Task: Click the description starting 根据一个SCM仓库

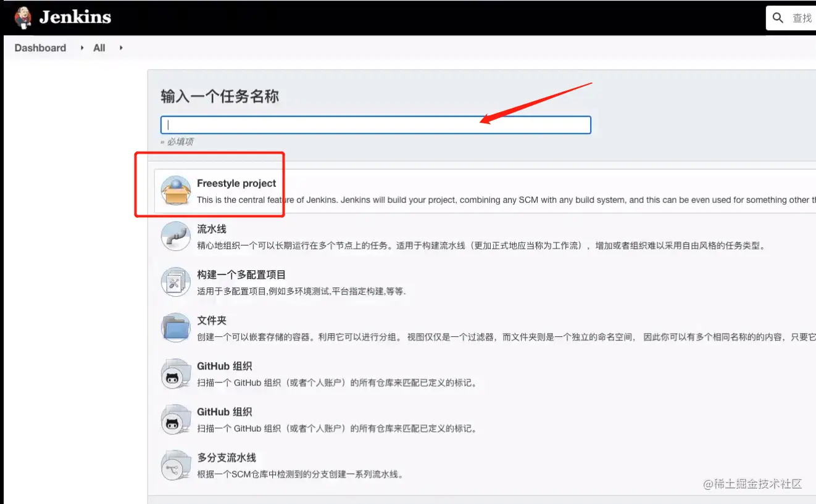Action: coord(300,474)
